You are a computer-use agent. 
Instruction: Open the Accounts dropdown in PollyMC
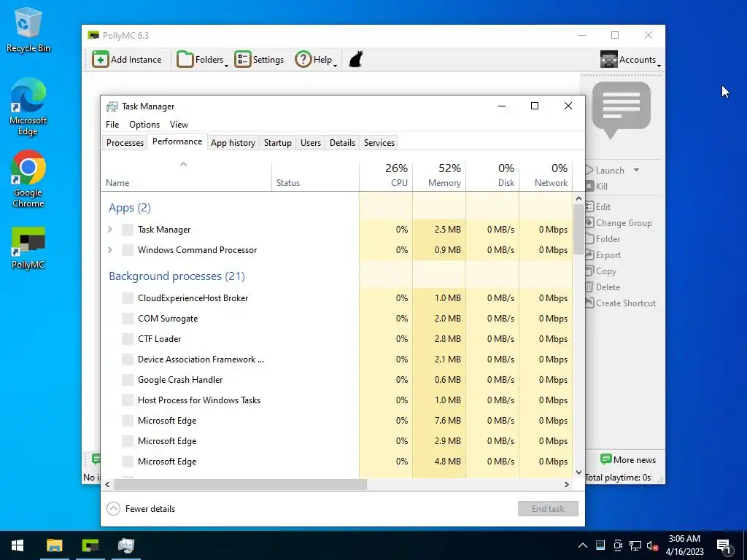coord(630,60)
